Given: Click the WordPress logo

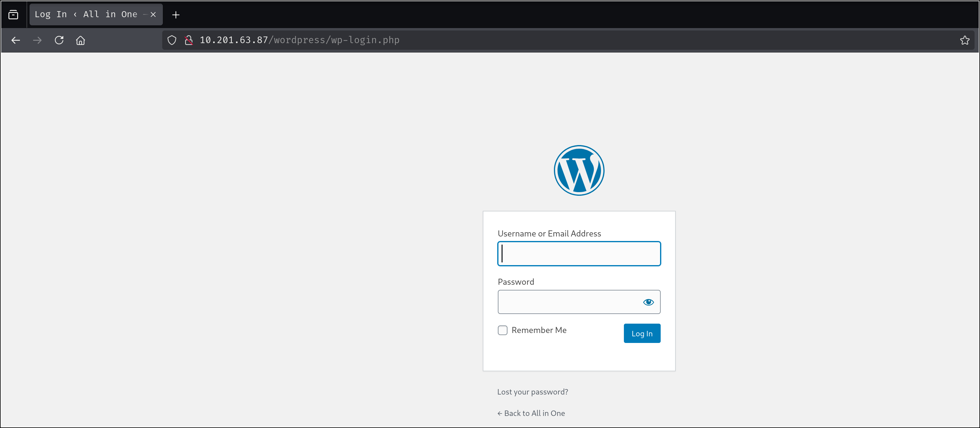Looking at the screenshot, I should pos(579,170).
